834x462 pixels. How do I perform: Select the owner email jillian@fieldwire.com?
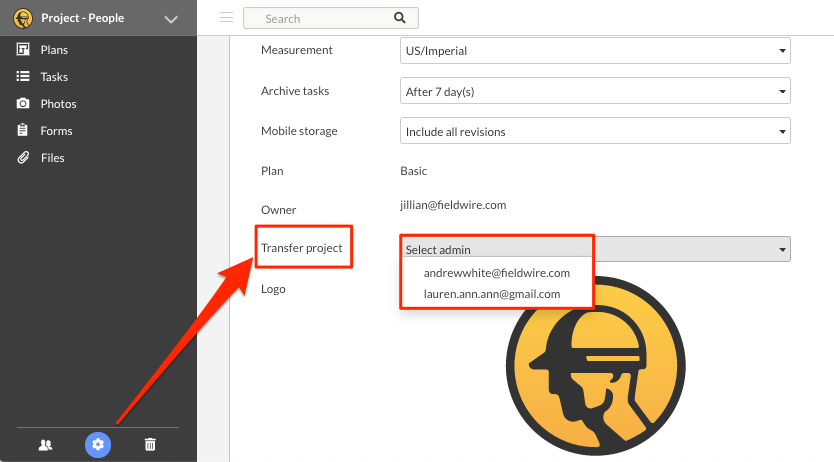pos(453,205)
